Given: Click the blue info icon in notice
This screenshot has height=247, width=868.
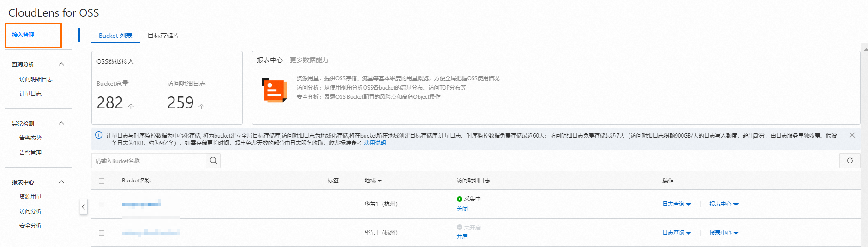Looking at the screenshot, I should pos(99,135).
